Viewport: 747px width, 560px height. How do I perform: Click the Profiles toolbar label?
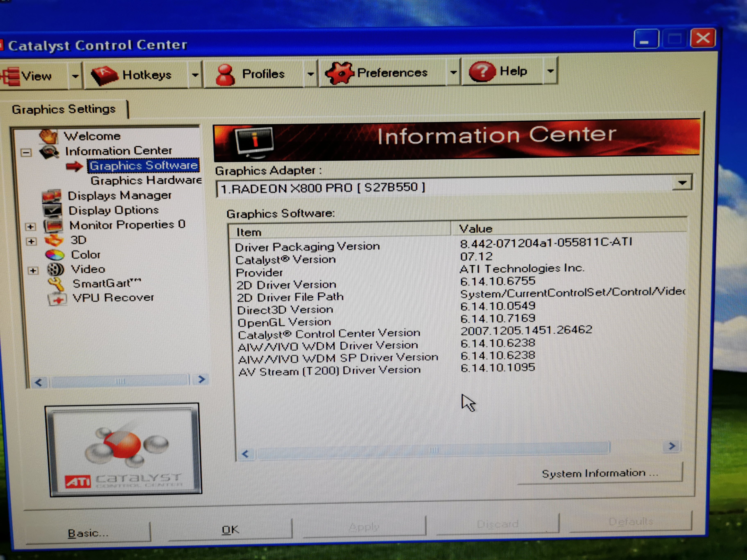pos(263,74)
